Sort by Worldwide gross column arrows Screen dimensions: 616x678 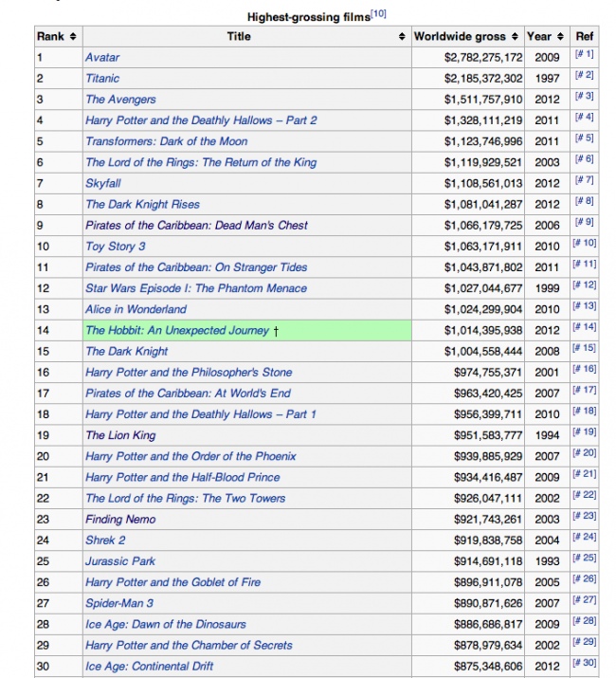coord(515,36)
